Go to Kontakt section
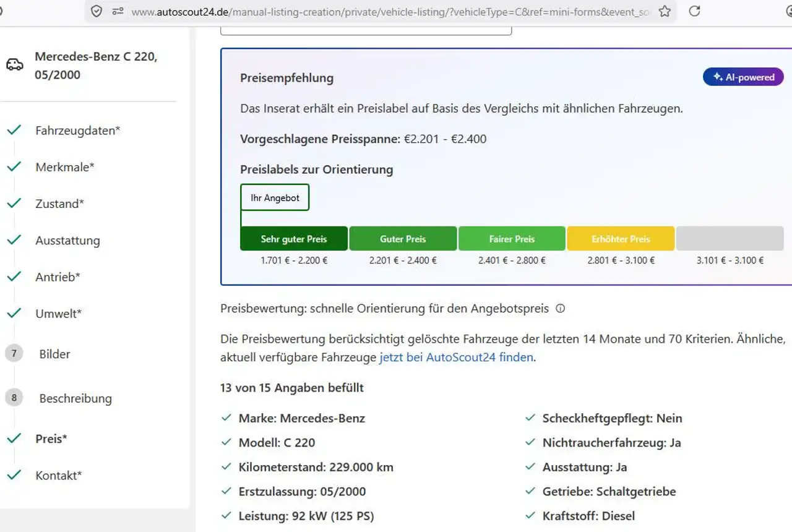Image resolution: width=792 pixels, height=532 pixels. click(x=58, y=475)
